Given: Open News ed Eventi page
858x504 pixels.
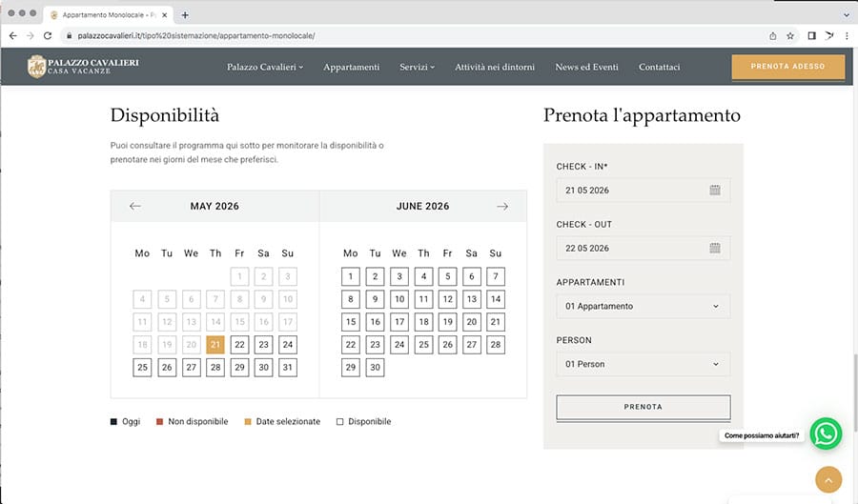Looking at the screenshot, I should point(586,67).
